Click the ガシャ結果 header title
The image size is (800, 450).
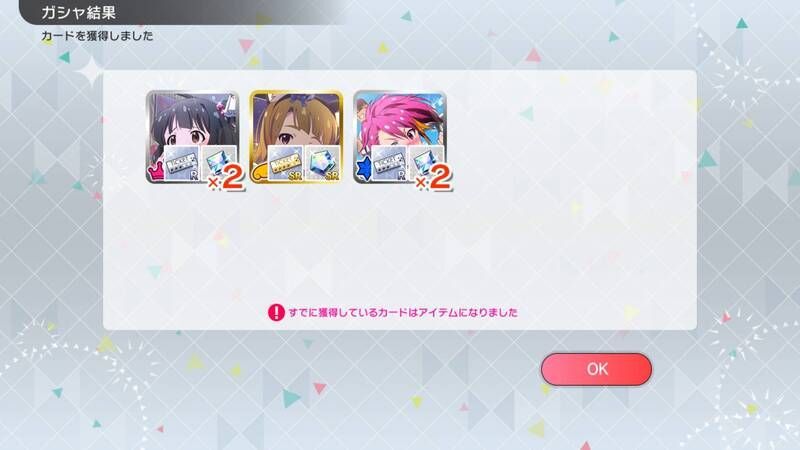[x=79, y=12]
